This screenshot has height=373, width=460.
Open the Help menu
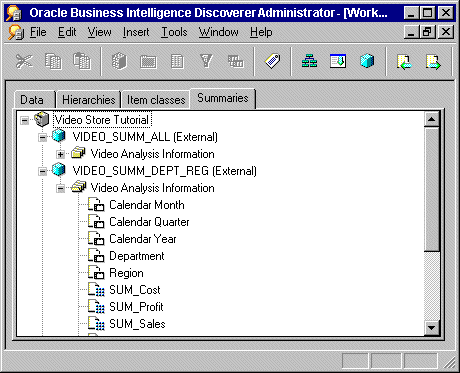(261, 32)
